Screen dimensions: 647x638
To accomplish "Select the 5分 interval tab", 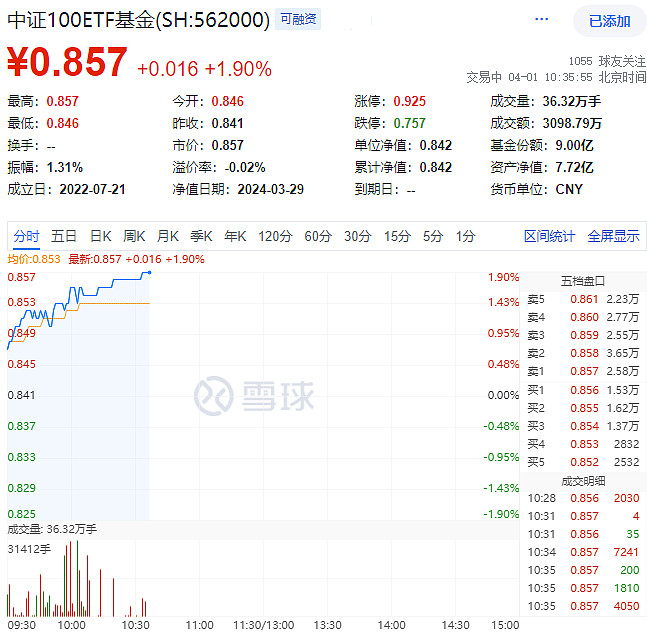I will click(x=432, y=236).
